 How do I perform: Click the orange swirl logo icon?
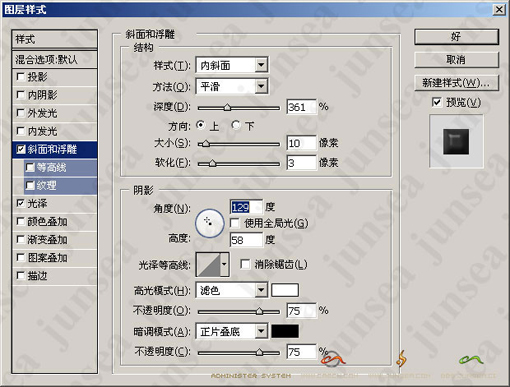click(x=332, y=359)
